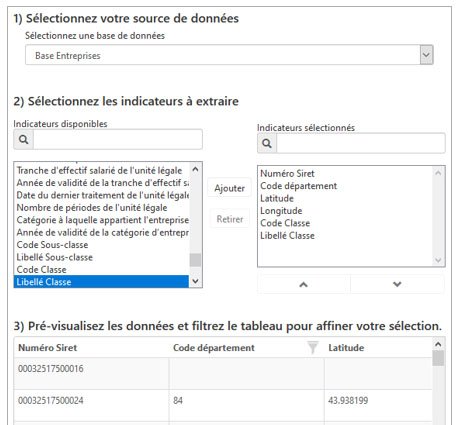Click the available indicators list up arrow

(195, 169)
